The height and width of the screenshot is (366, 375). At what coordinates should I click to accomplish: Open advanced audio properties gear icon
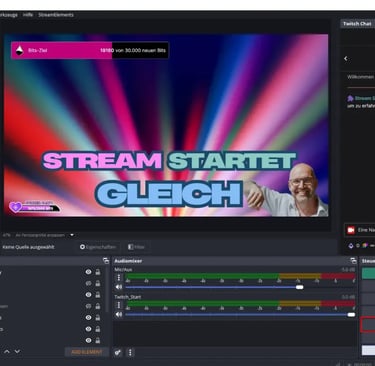click(x=118, y=352)
